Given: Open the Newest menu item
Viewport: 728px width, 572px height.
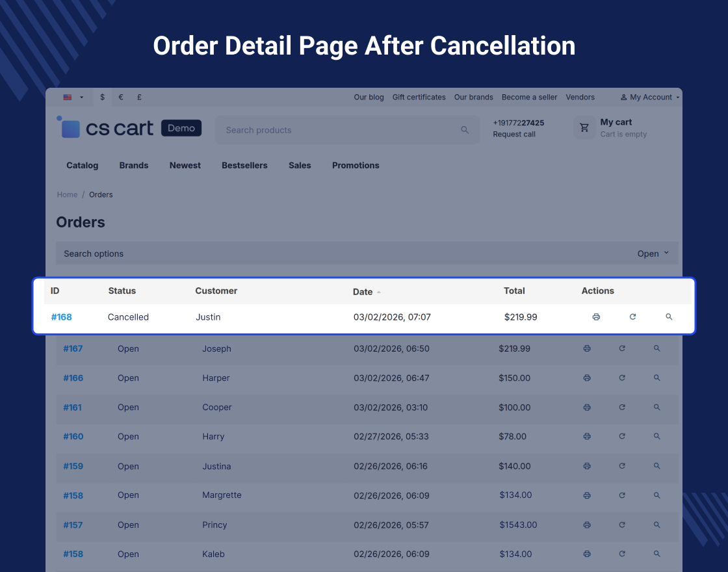Looking at the screenshot, I should click(x=185, y=165).
